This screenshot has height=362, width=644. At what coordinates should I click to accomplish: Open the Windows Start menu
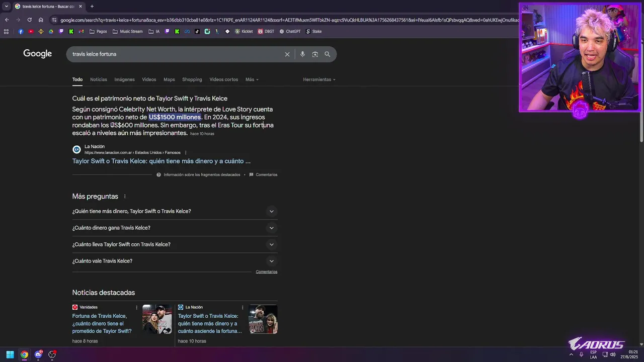pos(10,354)
